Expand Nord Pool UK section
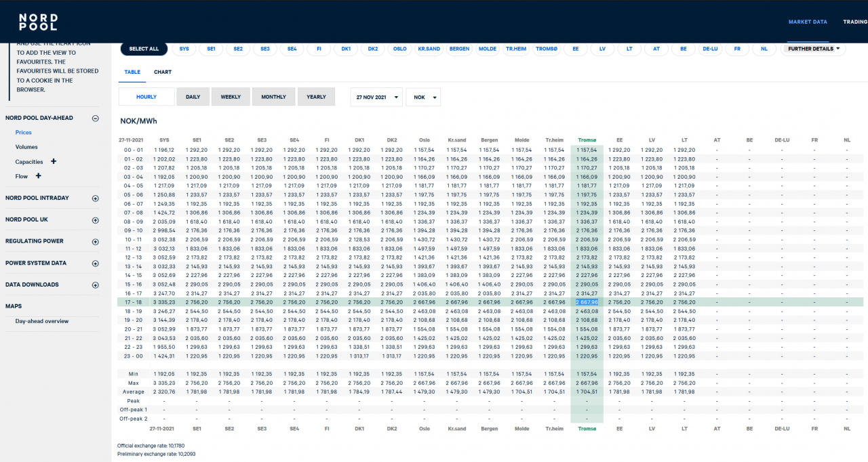Image resolution: width=868 pixels, height=462 pixels. click(95, 220)
